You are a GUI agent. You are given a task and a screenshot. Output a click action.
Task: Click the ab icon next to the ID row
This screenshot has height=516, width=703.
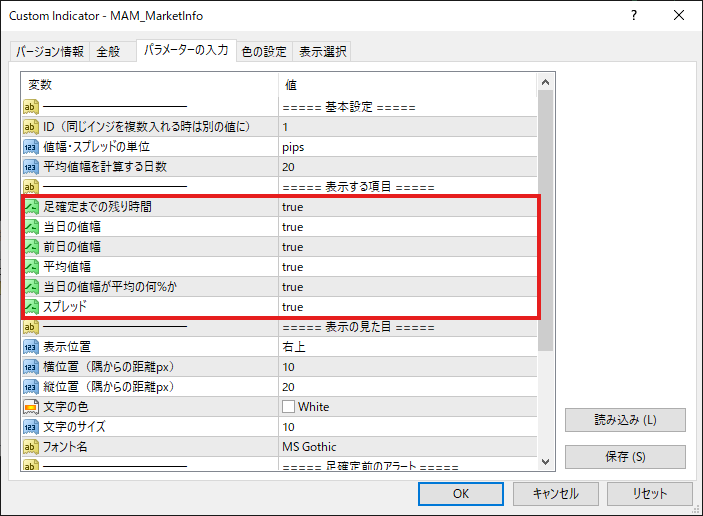coord(30,127)
